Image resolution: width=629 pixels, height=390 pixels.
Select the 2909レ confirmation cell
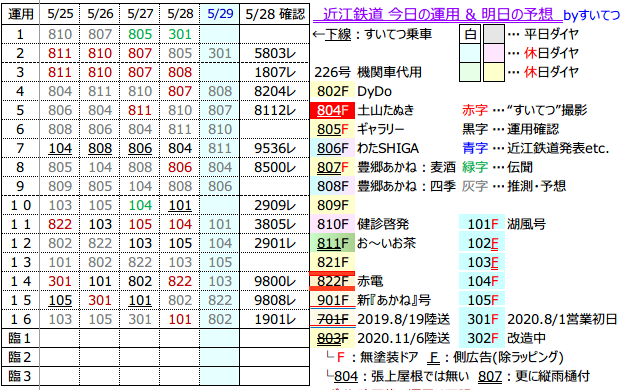coord(275,205)
